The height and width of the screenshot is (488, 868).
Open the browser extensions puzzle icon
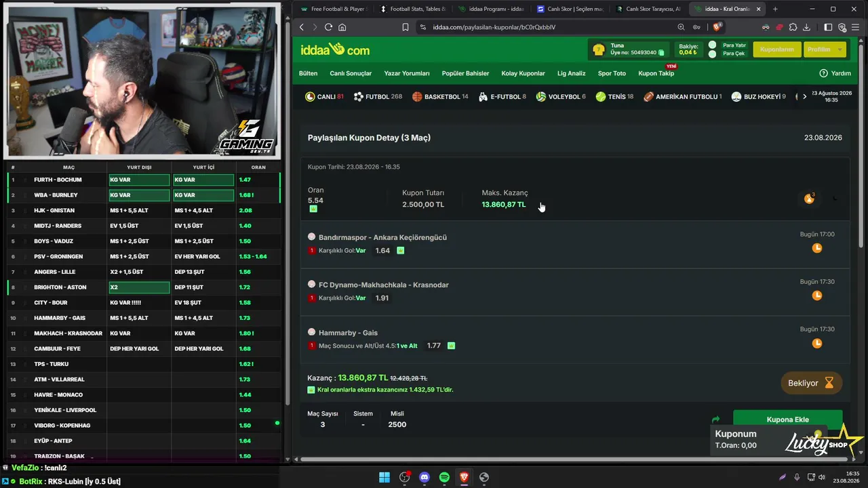pos(793,27)
